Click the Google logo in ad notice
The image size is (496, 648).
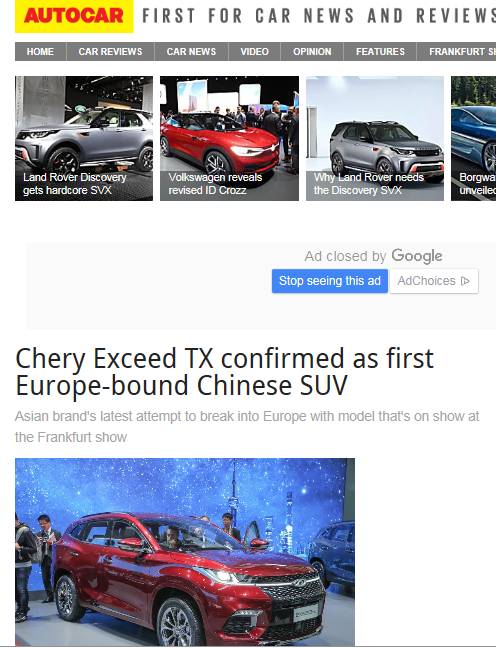417,256
